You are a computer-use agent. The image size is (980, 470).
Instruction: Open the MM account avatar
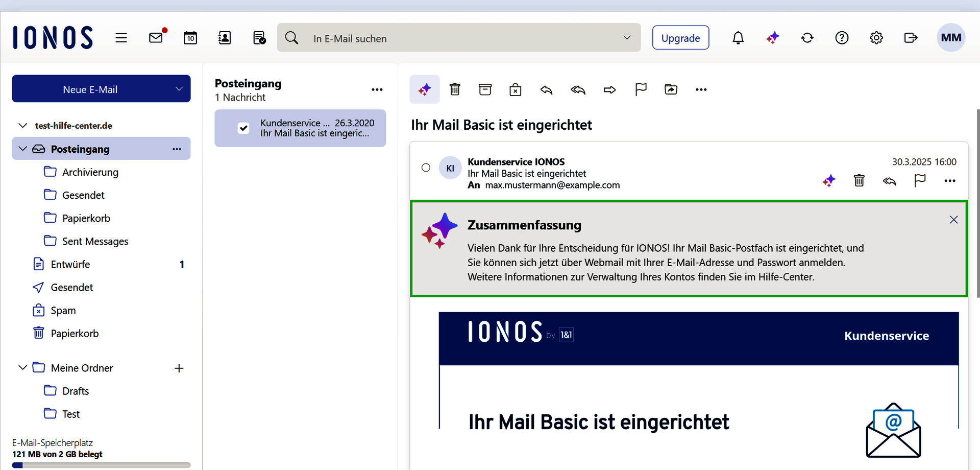pyautogui.click(x=951, y=37)
